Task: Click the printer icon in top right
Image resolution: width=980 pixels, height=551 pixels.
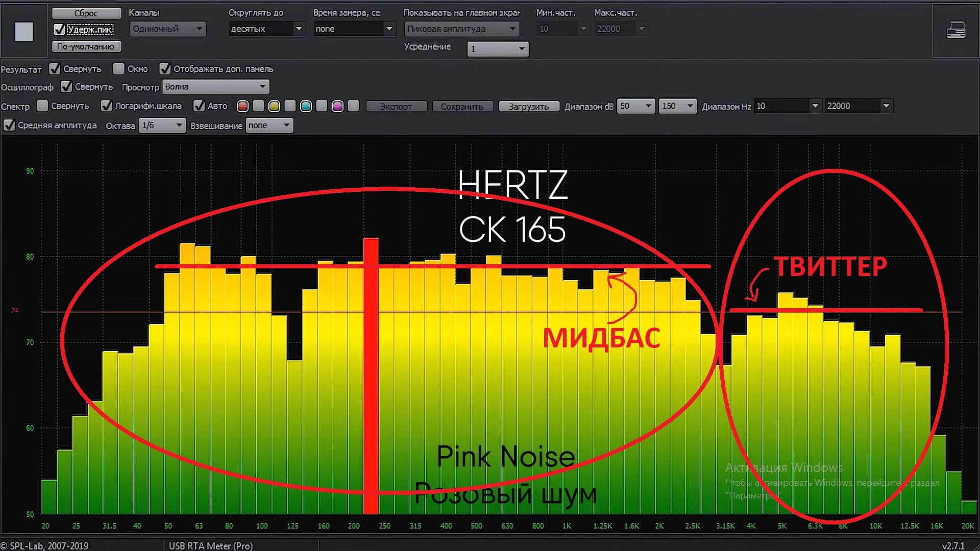Action: 955,31
